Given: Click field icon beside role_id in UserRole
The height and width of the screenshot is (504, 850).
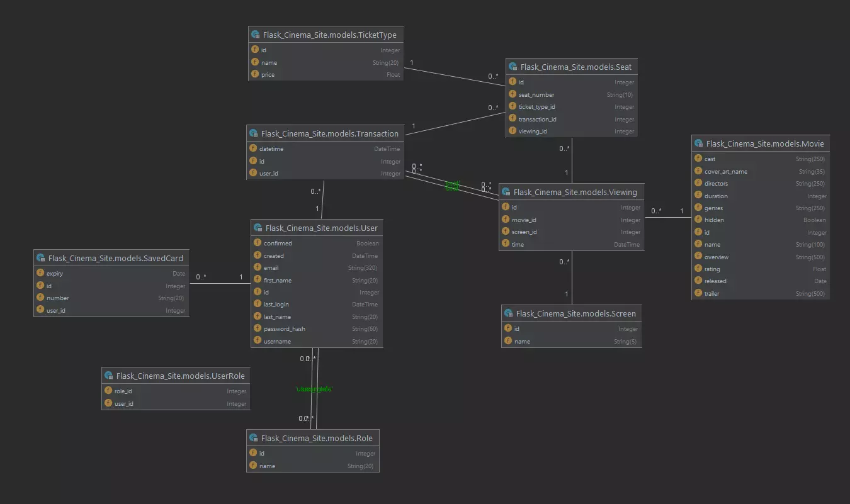Looking at the screenshot, I should coord(108,391).
